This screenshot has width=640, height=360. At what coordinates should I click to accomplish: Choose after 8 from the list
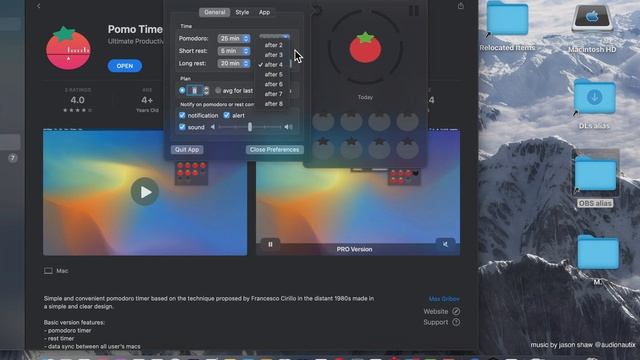[273, 104]
